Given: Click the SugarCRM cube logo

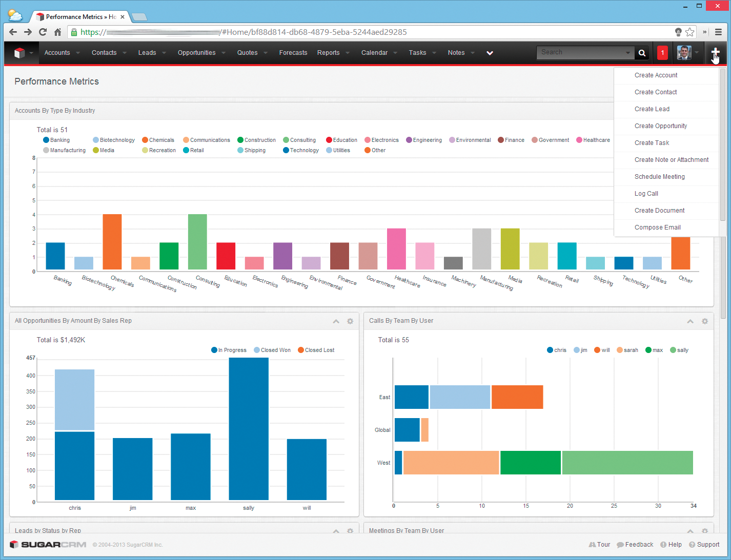Looking at the screenshot, I should pos(21,52).
